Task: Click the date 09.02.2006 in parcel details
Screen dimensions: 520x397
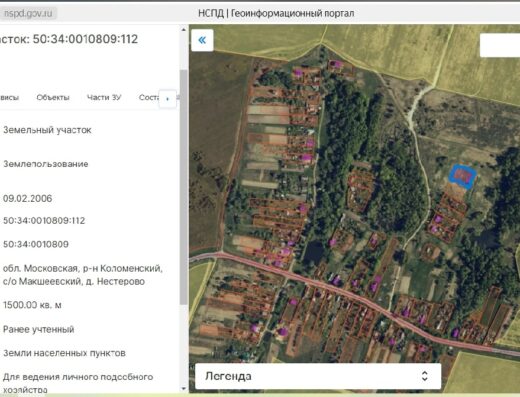Action: (28, 198)
